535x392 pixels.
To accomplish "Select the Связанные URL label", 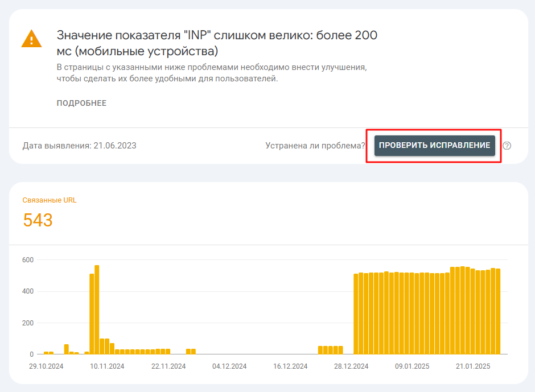I will 50,200.
